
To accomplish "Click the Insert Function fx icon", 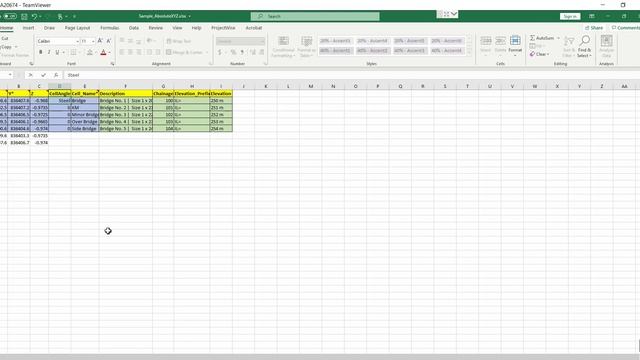I will [x=56, y=75].
